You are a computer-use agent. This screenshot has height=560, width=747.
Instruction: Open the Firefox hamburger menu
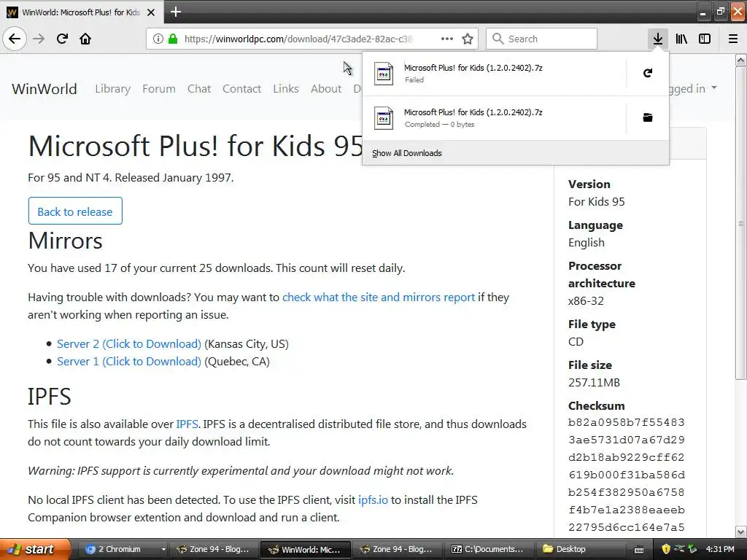pos(733,39)
